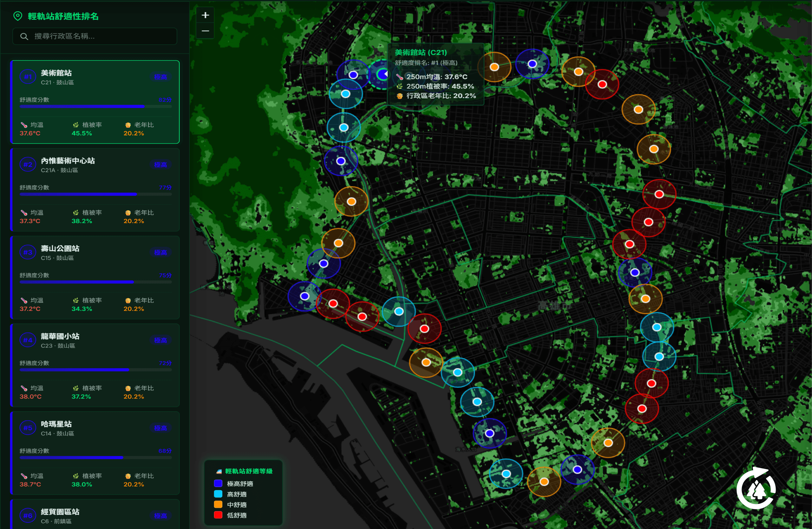Select the 經貿園區站 station name
The height and width of the screenshot is (529, 812).
pos(60,512)
